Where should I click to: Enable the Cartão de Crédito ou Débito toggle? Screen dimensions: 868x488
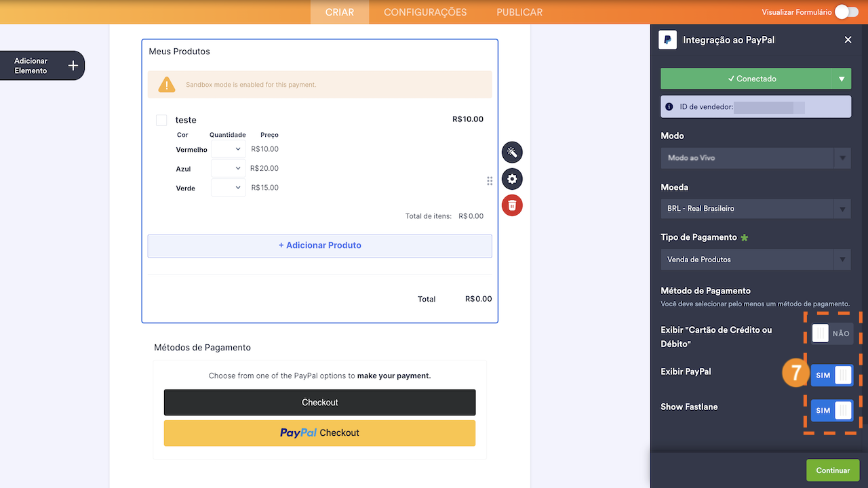tap(831, 333)
